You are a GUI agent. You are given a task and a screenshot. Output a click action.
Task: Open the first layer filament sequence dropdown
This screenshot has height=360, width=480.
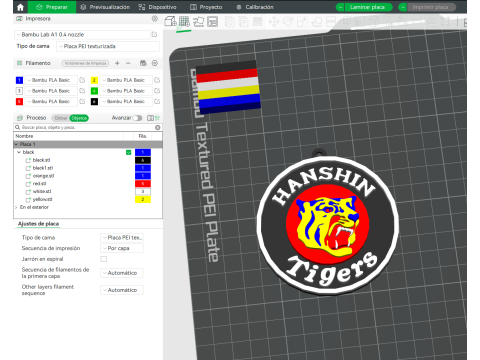point(122,273)
